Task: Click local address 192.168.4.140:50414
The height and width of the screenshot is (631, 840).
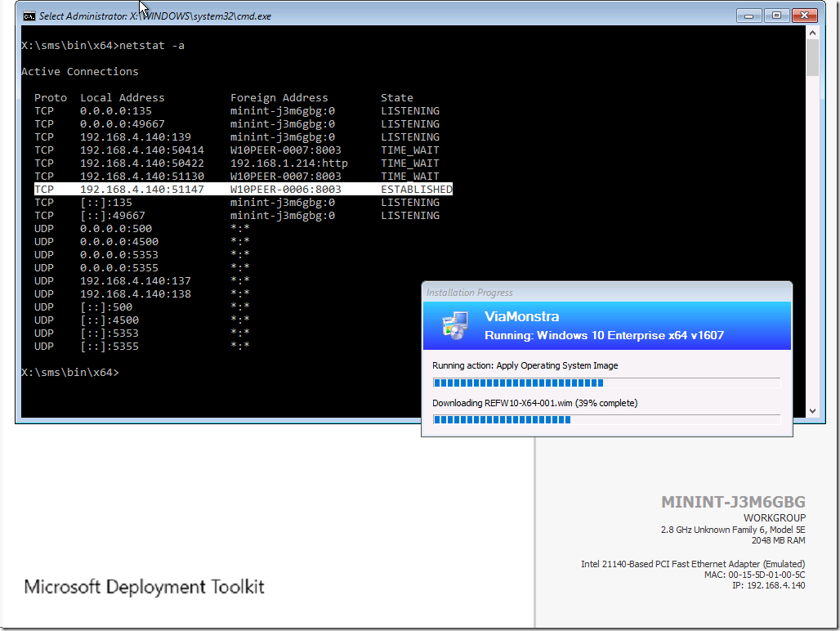Action: pos(142,150)
